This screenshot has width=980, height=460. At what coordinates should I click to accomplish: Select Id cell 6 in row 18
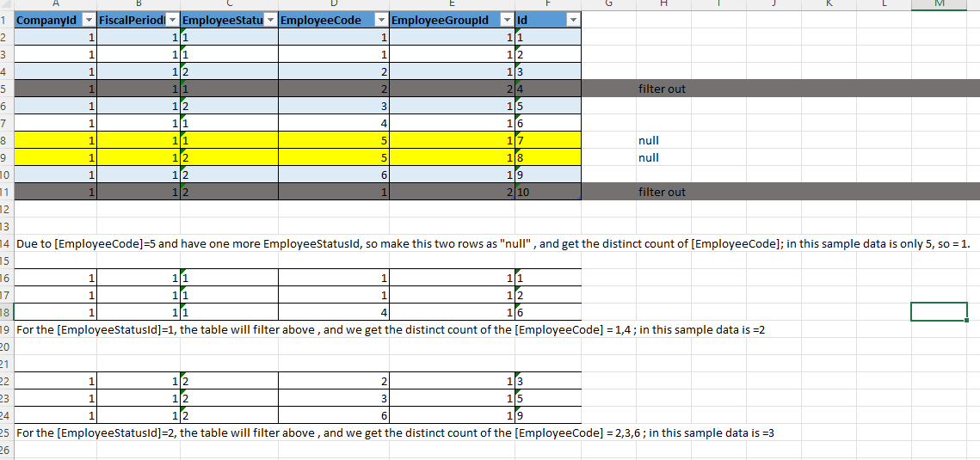click(x=548, y=312)
